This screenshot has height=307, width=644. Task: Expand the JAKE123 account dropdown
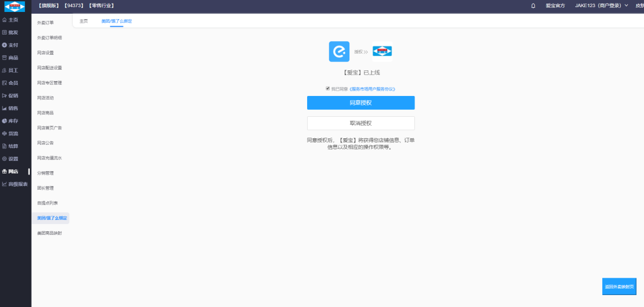click(x=602, y=6)
